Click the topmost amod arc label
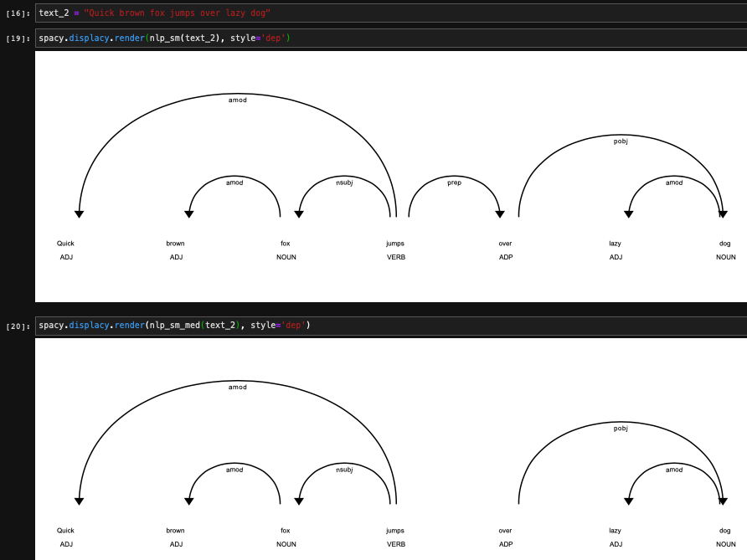 (x=237, y=100)
